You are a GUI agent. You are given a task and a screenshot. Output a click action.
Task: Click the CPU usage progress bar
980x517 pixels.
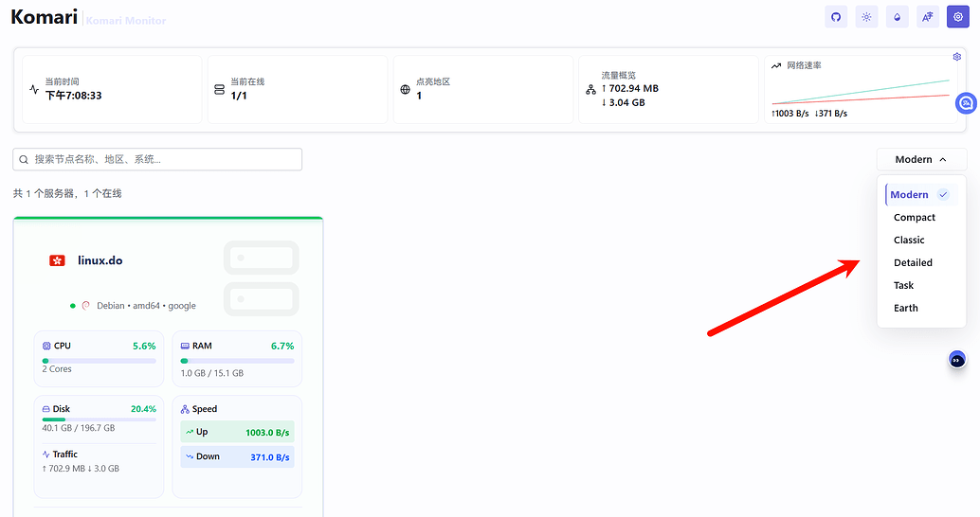pos(99,361)
